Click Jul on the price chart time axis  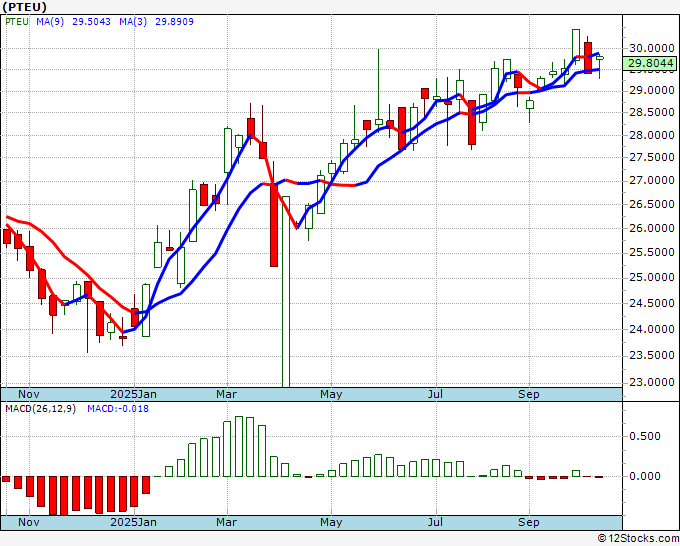click(435, 394)
